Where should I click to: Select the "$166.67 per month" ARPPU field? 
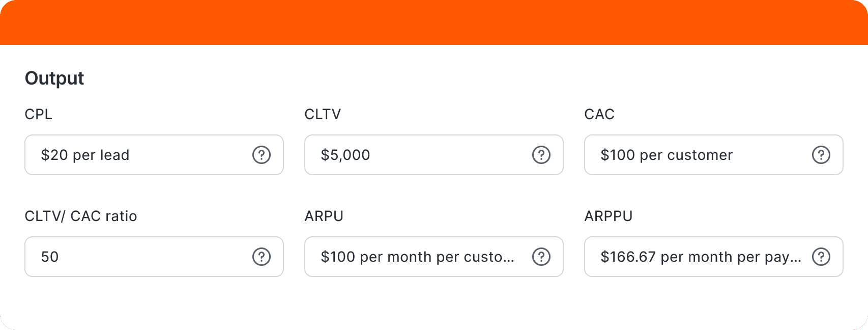pyautogui.click(x=697, y=257)
